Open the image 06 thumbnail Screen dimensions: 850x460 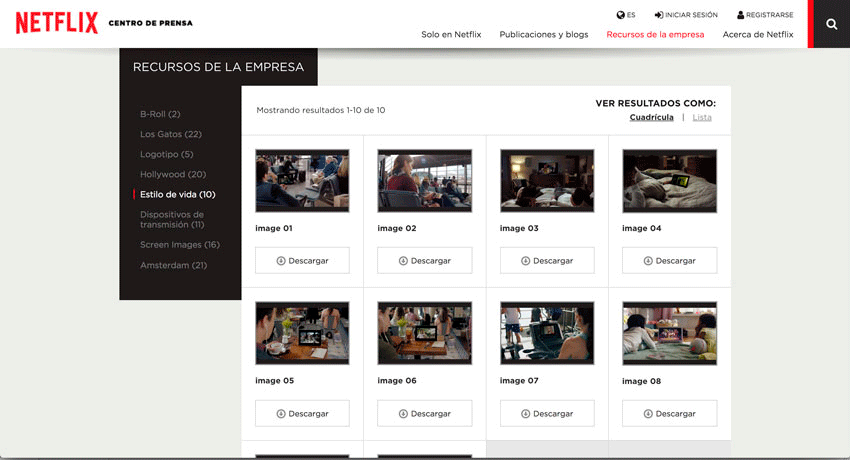click(424, 333)
